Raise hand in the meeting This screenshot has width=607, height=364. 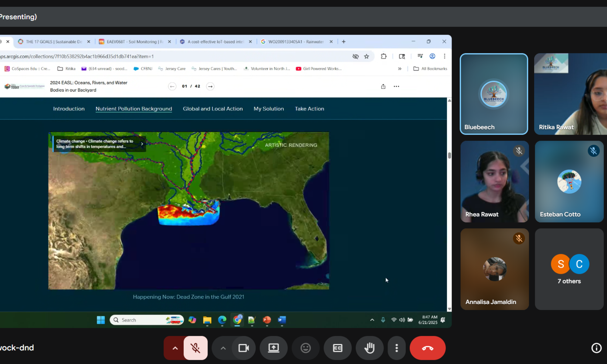coord(369,348)
